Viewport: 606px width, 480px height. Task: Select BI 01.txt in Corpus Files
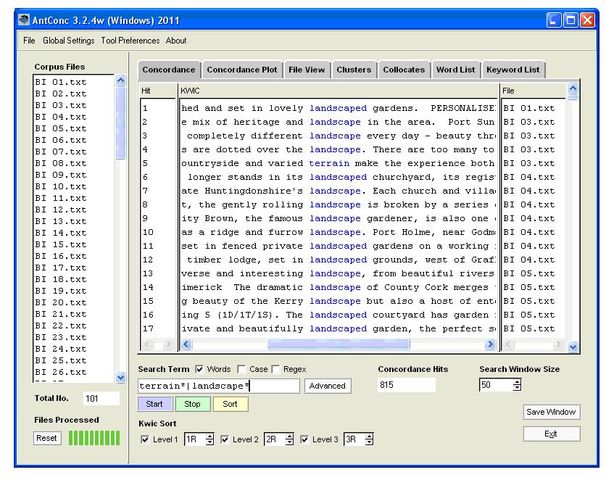coord(61,82)
